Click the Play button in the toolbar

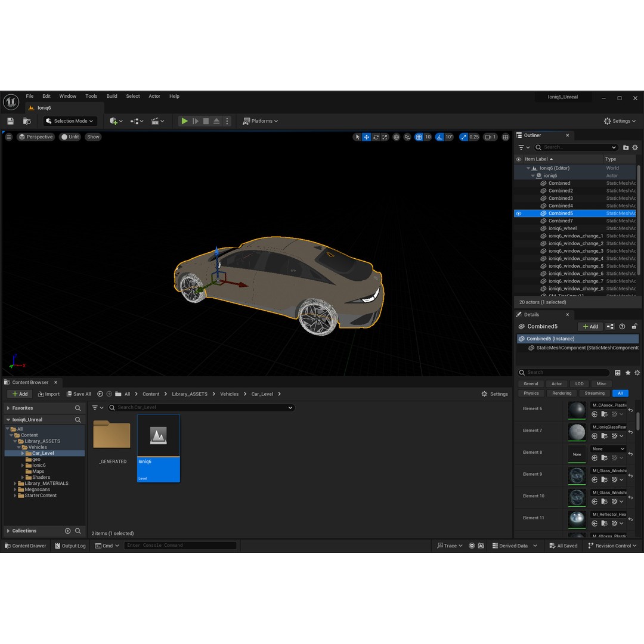[184, 120]
